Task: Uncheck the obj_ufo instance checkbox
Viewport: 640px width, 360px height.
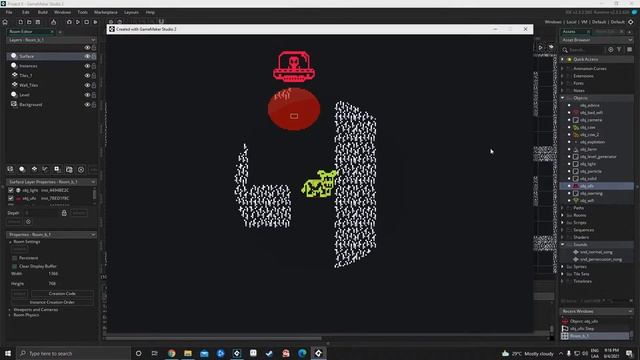Action: tap(11, 198)
